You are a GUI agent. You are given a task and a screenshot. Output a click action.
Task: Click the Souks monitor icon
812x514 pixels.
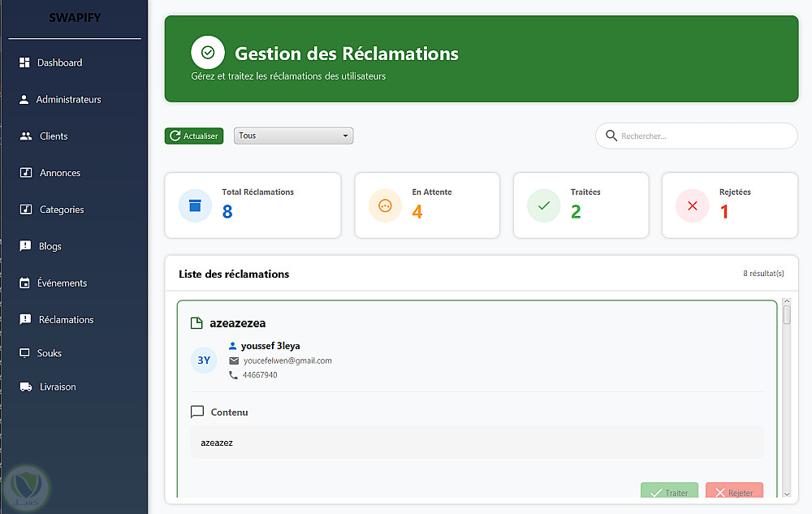pos(25,353)
